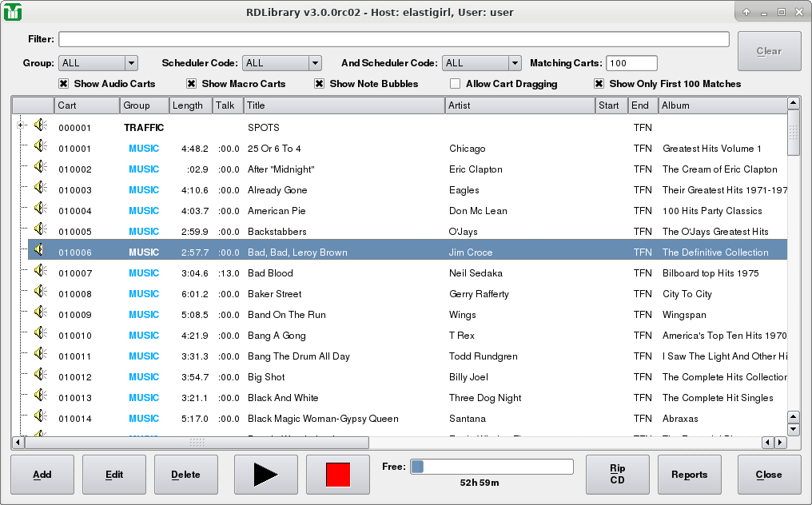The height and width of the screenshot is (505, 812).
Task: Click the speaker icon for Black Magic Woman
Action: click(41, 418)
